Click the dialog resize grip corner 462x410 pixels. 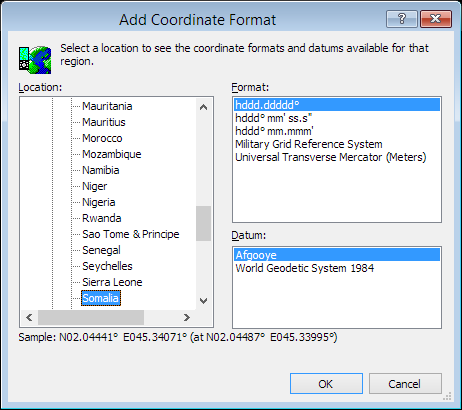tap(447, 396)
